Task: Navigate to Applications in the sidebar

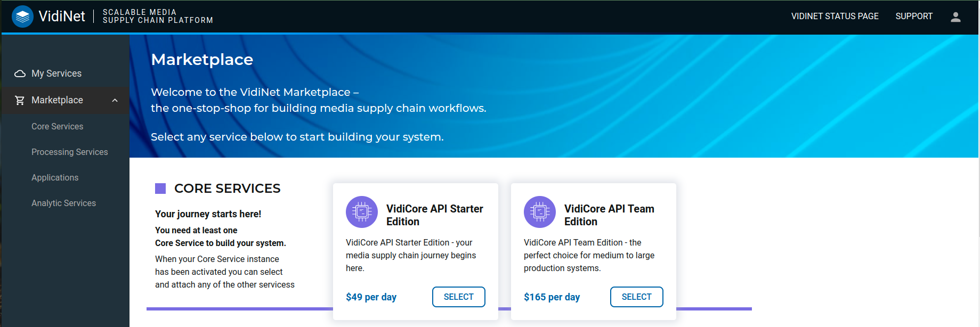Action: [x=55, y=177]
